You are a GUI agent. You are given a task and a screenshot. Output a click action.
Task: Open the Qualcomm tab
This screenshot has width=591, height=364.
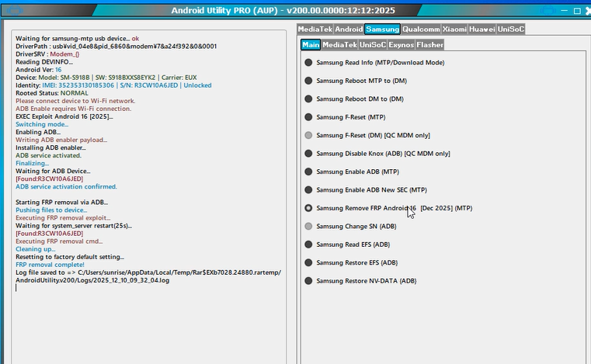click(421, 29)
